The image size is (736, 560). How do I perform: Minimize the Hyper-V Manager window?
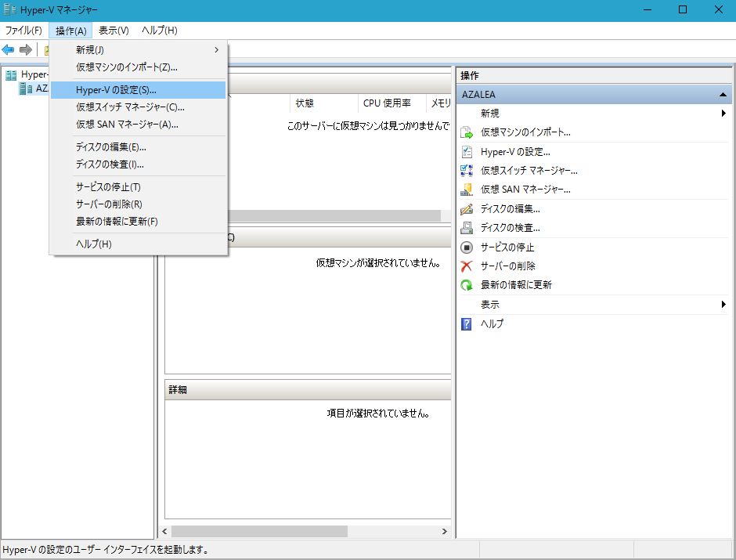pos(648,9)
